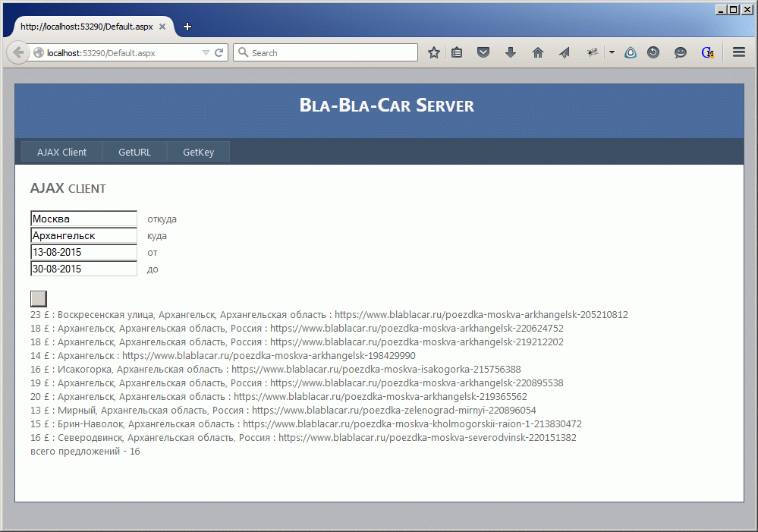This screenshot has width=758, height=532.
Task: Click the paper plane share icon
Action: pos(565,52)
